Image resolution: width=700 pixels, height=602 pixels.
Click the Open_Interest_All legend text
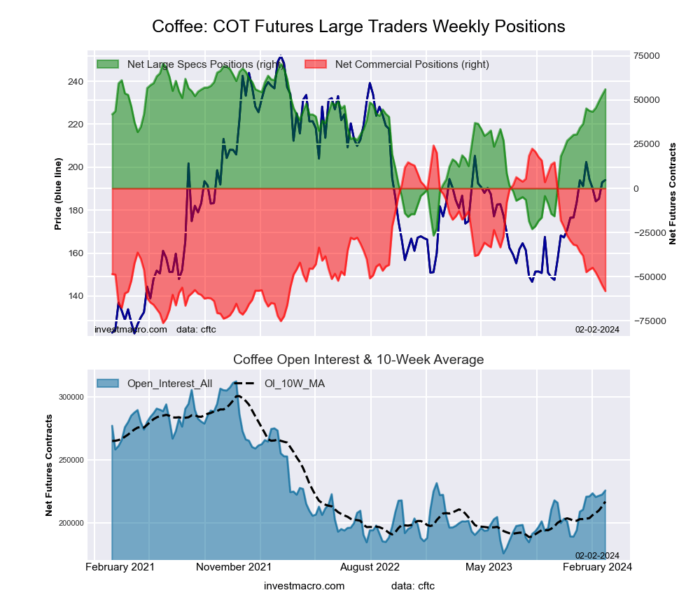pyautogui.click(x=169, y=383)
